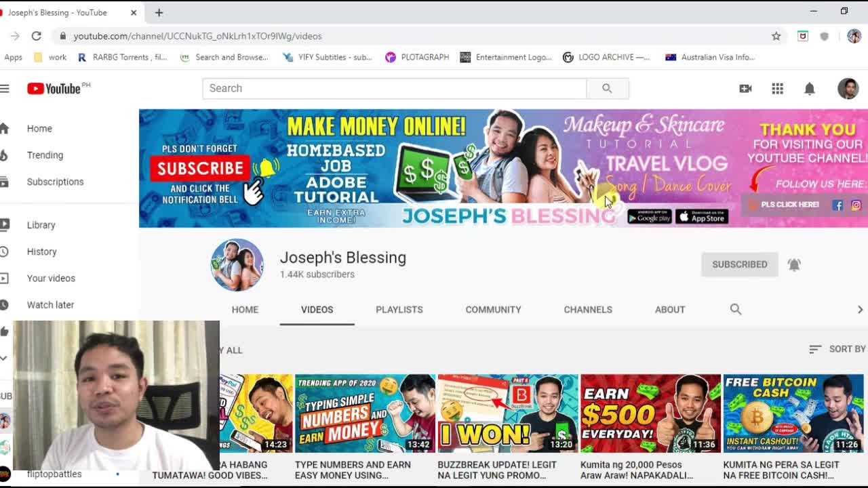The height and width of the screenshot is (488, 868).
Task: Open the Facebook icon on banner
Action: pyautogui.click(x=837, y=205)
